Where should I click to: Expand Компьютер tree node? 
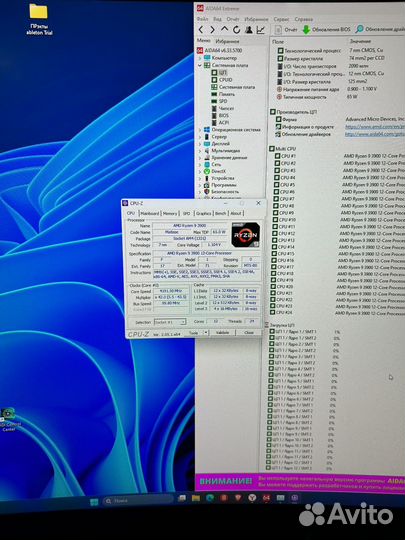tap(200, 58)
